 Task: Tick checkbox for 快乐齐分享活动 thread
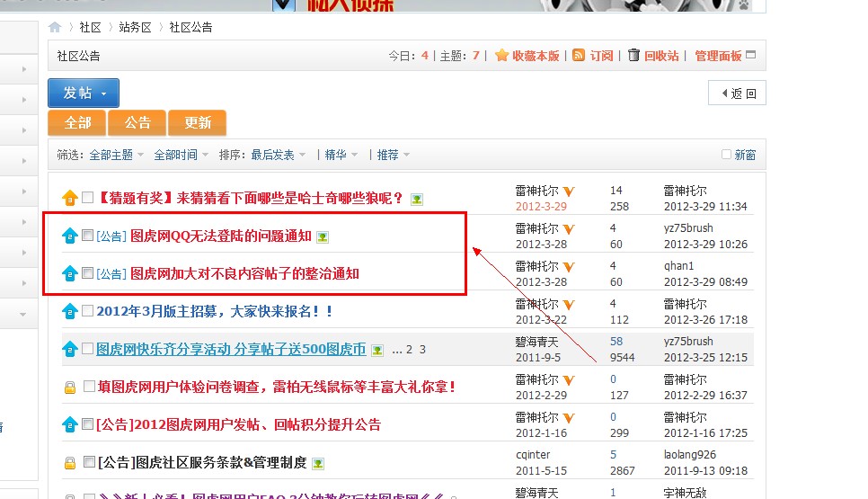[x=87, y=348]
